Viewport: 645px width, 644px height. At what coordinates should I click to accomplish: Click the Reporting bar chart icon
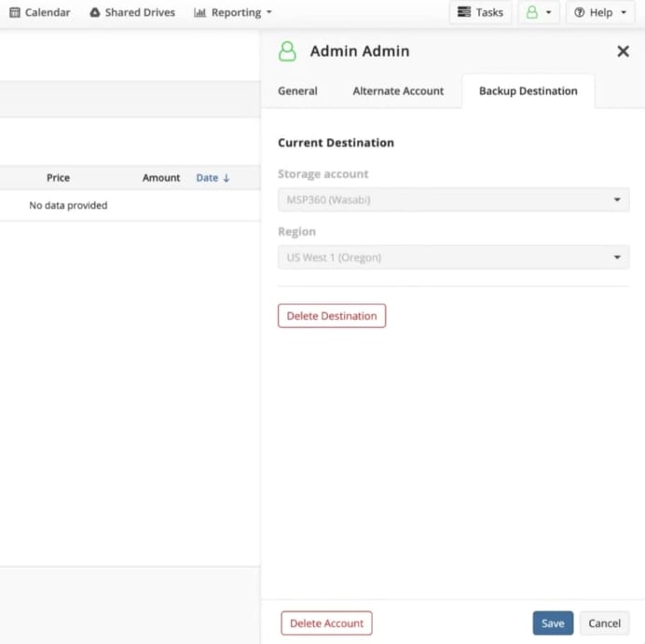point(199,13)
